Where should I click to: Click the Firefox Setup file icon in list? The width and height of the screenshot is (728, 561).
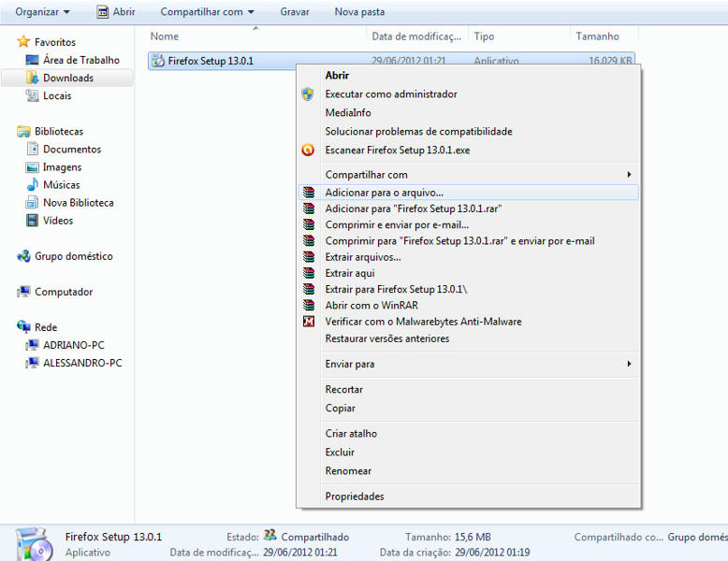pos(158,61)
